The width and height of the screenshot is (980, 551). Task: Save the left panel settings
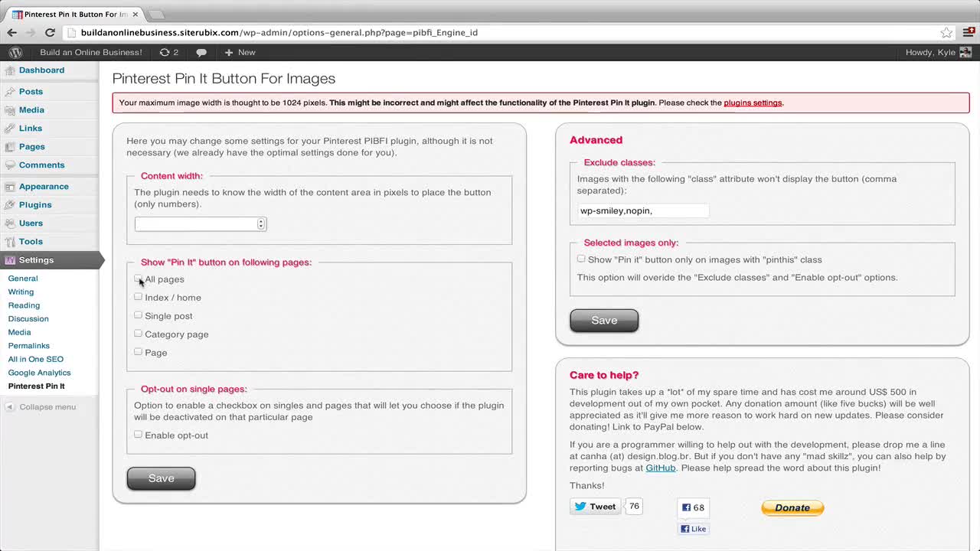point(161,478)
